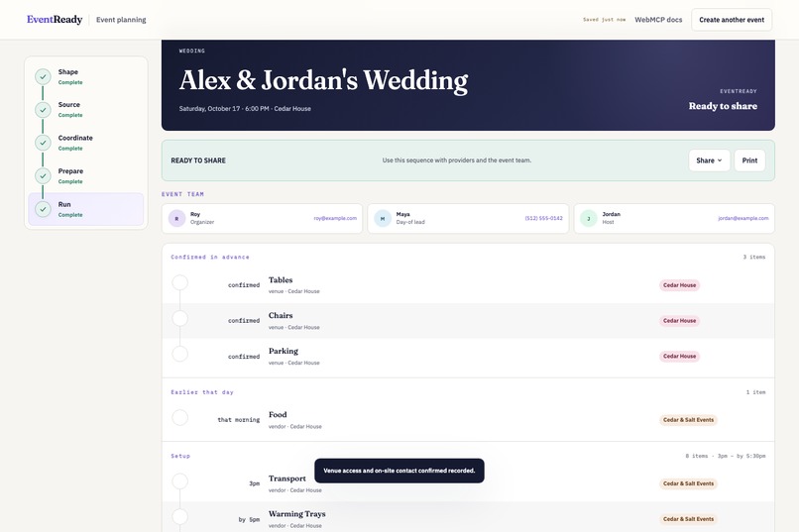Image resolution: width=799 pixels, height=532 pixels.
Task: Click the EventReady logo
Action: click(55, 20)
